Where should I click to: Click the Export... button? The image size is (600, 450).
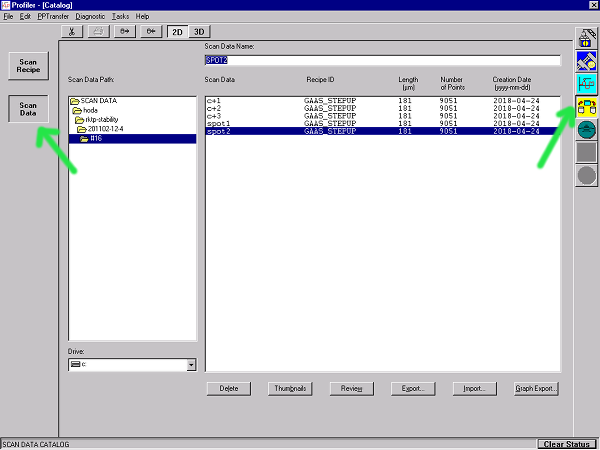coord(414,388)
